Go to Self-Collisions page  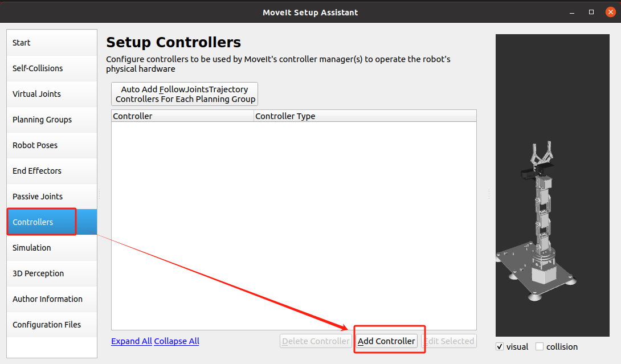52,68
